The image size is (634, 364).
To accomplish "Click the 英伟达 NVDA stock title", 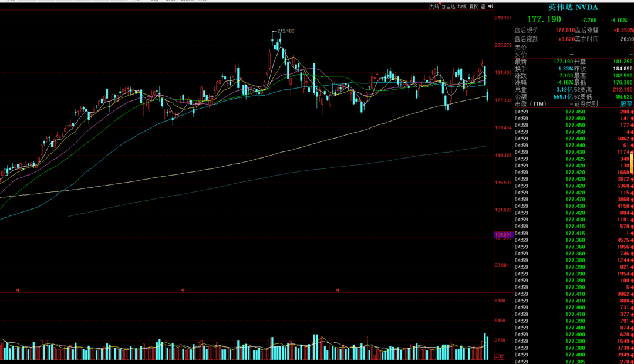I will [573, 7].
